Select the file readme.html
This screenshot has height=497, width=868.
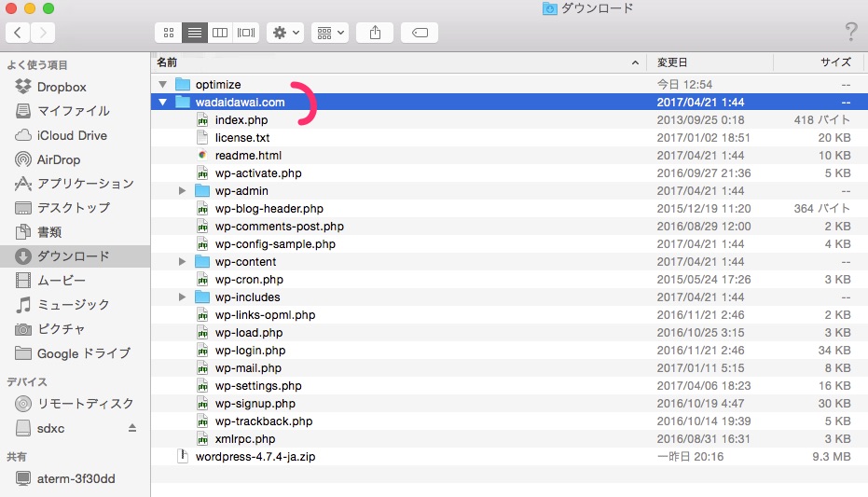248,156
